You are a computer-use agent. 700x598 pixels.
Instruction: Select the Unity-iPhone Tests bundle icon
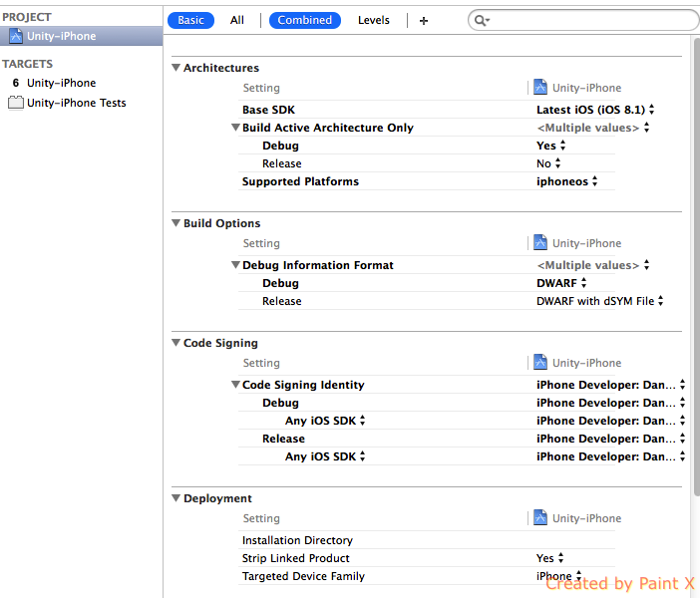[x=16, y=103]
